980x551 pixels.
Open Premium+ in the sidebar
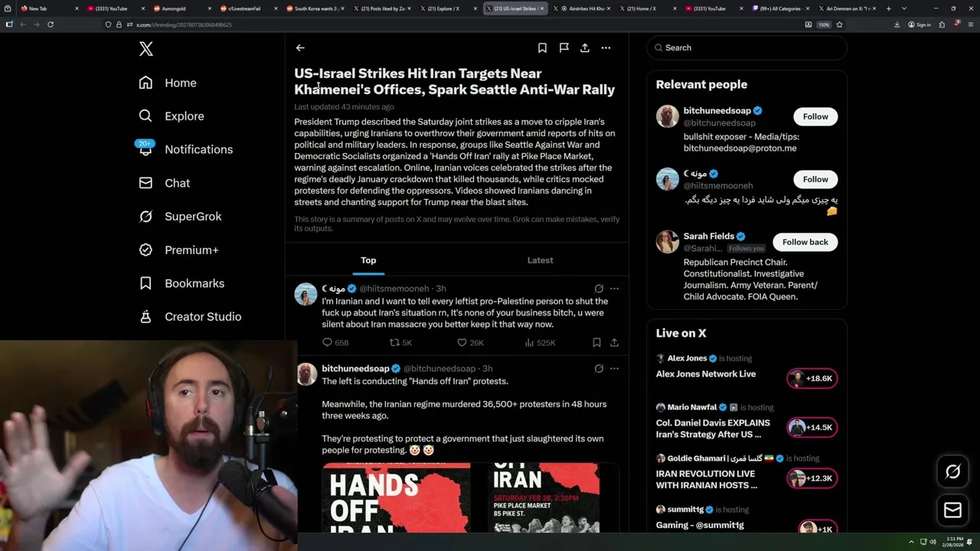178,249
